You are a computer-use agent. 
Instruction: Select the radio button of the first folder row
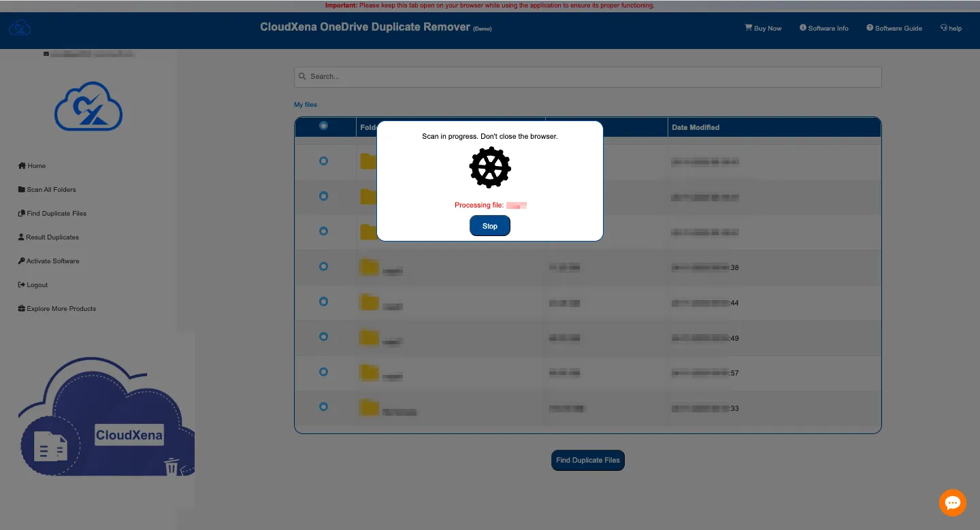(x=323, y=161)
